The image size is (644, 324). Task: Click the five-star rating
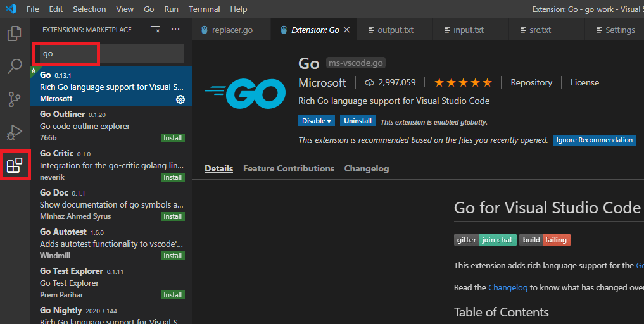[x=463, y=82]
